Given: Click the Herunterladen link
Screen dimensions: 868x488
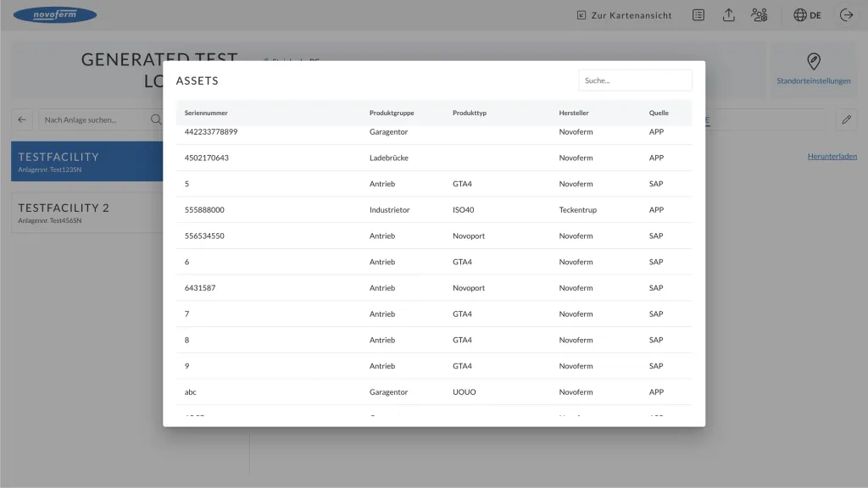Looking at the screenshot, I should (x=832, y=156).
